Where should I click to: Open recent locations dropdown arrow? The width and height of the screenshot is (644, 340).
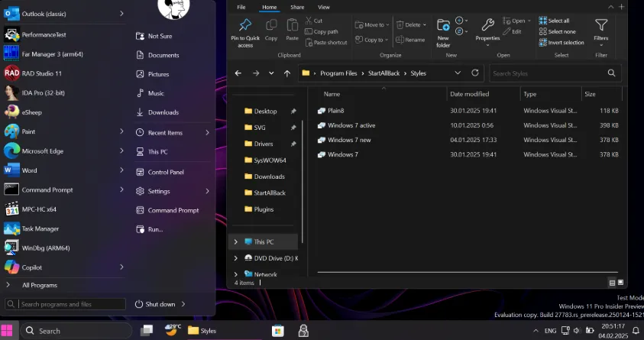tap(271, 73)
